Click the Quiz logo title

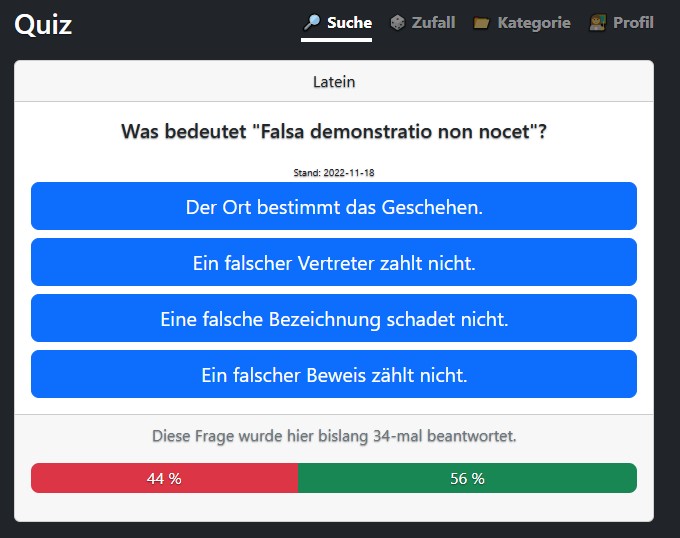click(43, 24)
